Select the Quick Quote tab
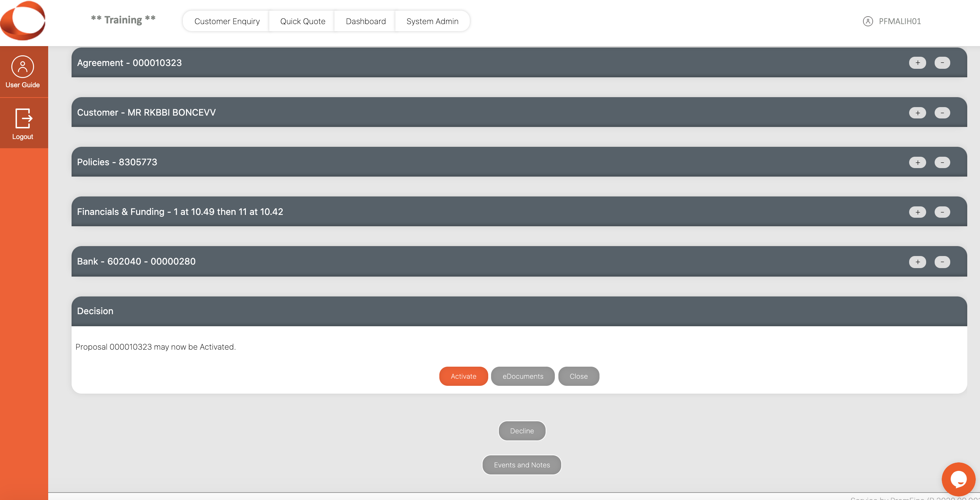 point(302,21)
